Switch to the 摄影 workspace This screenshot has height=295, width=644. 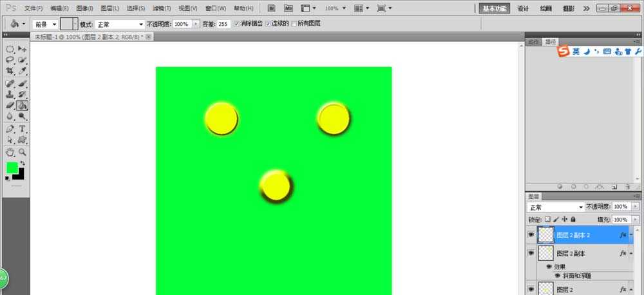[568, 8]
